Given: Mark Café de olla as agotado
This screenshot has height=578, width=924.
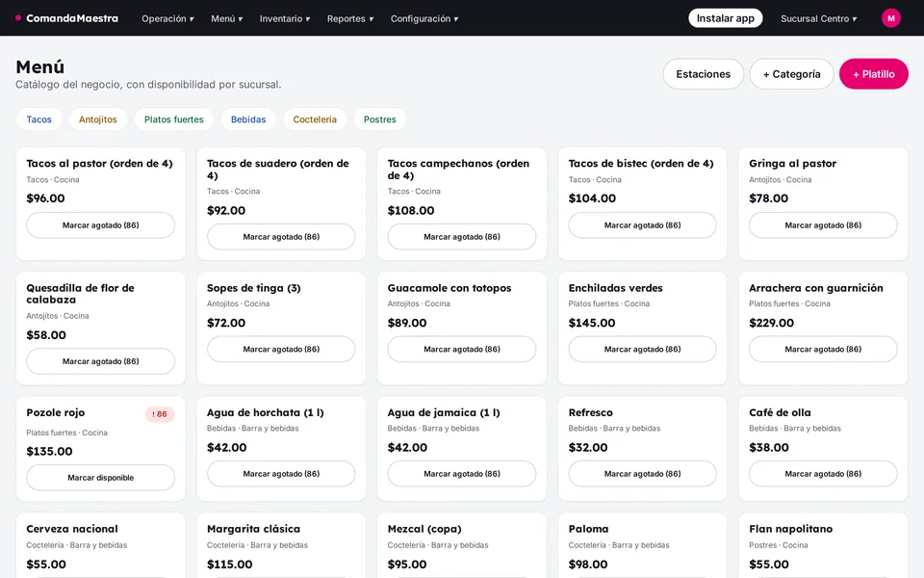Looking at the screenshot, I should coord(823,474).
